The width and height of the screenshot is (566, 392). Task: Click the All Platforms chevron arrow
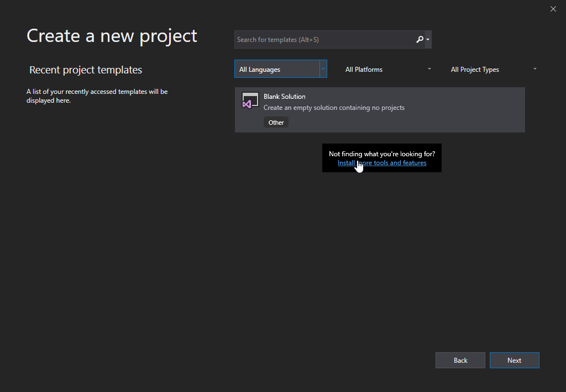[x=429, y=69]
